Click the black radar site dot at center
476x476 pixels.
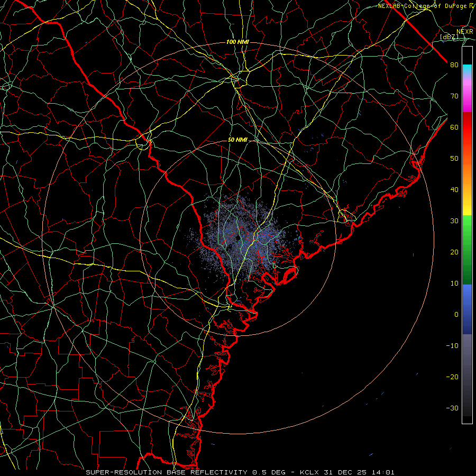(x=237, y=239)
